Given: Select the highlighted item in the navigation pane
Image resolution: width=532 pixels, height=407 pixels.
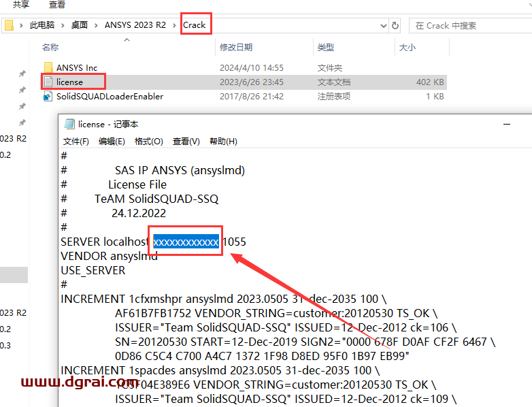Looking at the screenshot, I should 14,275.
